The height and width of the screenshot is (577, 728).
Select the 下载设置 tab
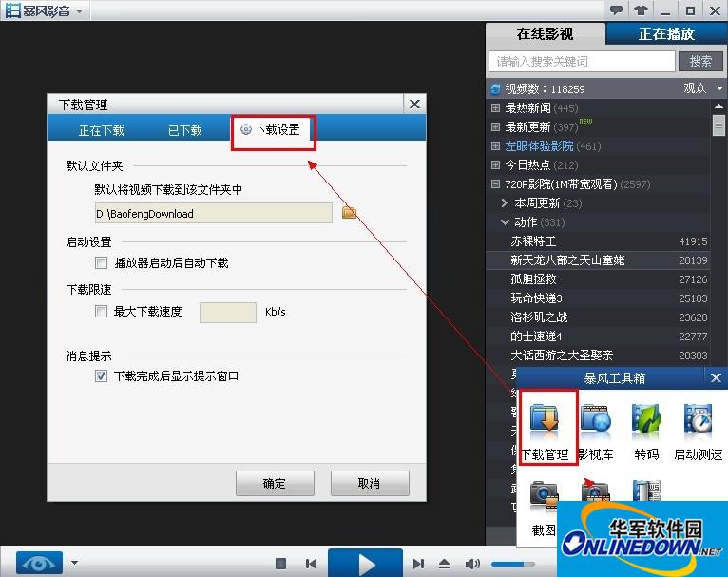(x=271, y=129)
